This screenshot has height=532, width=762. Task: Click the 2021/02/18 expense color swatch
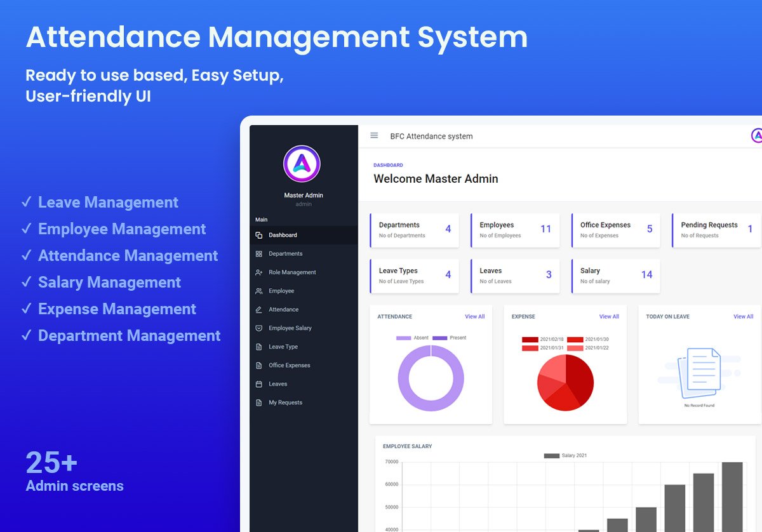[530, 340]
